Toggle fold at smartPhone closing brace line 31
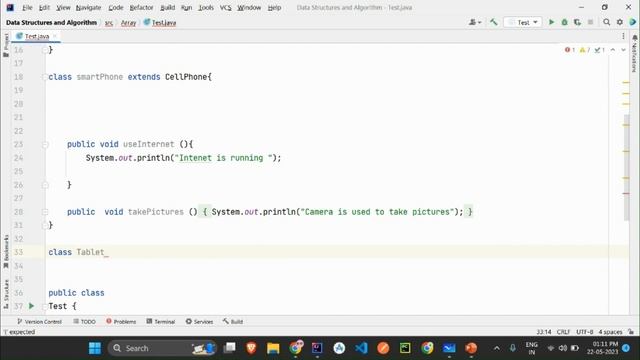640x360 pixels. click(45, 225)
